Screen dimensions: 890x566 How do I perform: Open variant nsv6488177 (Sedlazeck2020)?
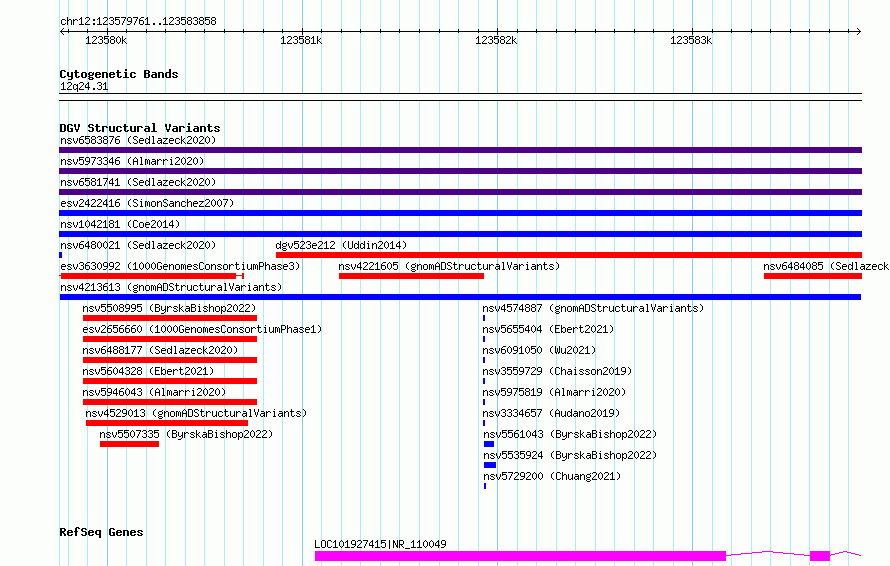pos(160,350)
